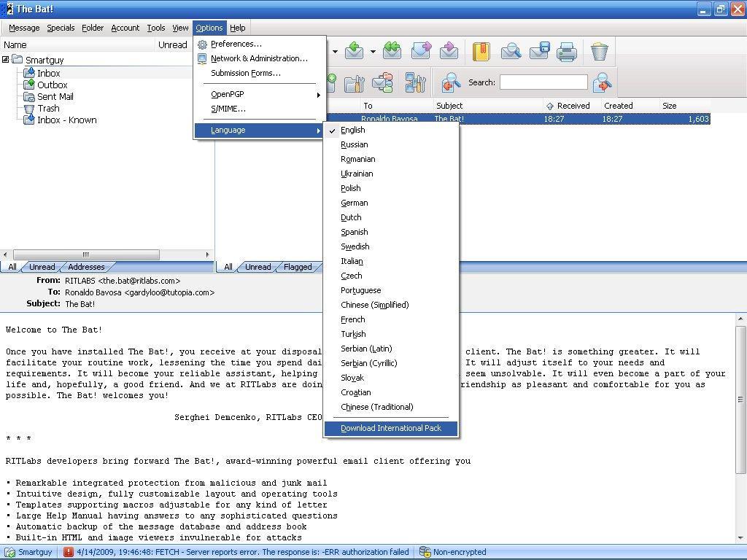Click the Forward message icon in toolbar
Viewport: 747px width, 560px height.
pyautogui.click(x=421, y=51)
